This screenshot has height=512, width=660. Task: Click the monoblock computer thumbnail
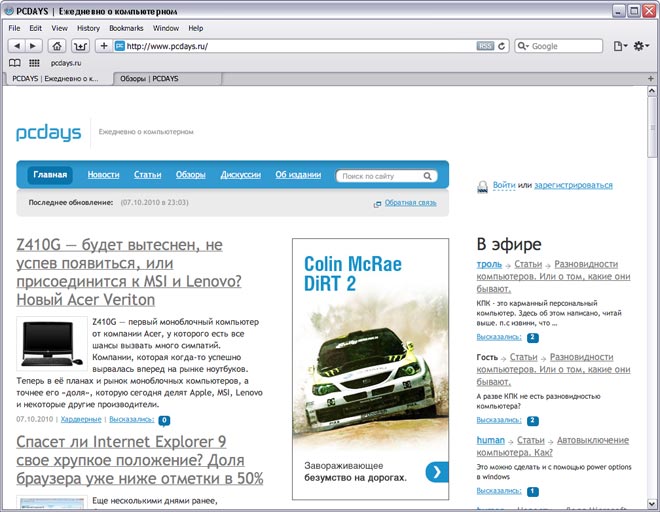(x=52, y=344)
